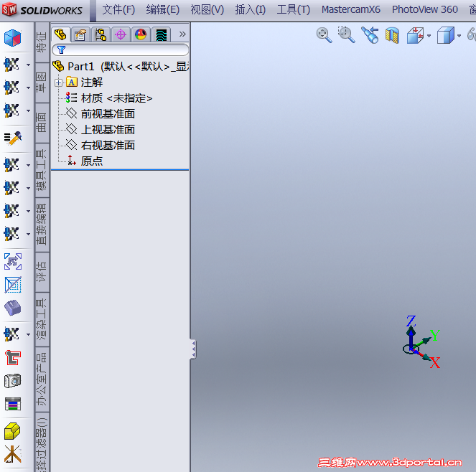Image resolution: width=476 pixels, height=472 pixels.
Task: Open the 视图(V) menu
Action: (x=207, y=10)
